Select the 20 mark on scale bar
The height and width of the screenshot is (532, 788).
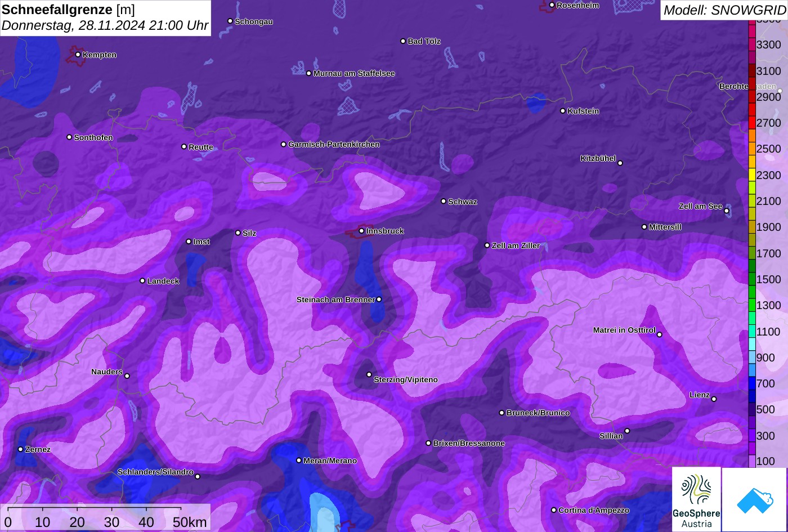[x=77, y=522]
